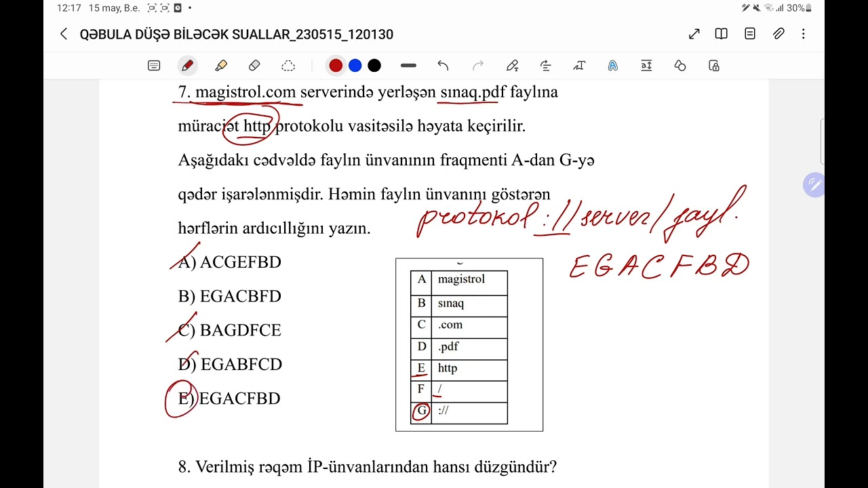The width and height of the screenshot is (868, 488).
Task: Open the pen style changer icon
Action: (513, 66)
